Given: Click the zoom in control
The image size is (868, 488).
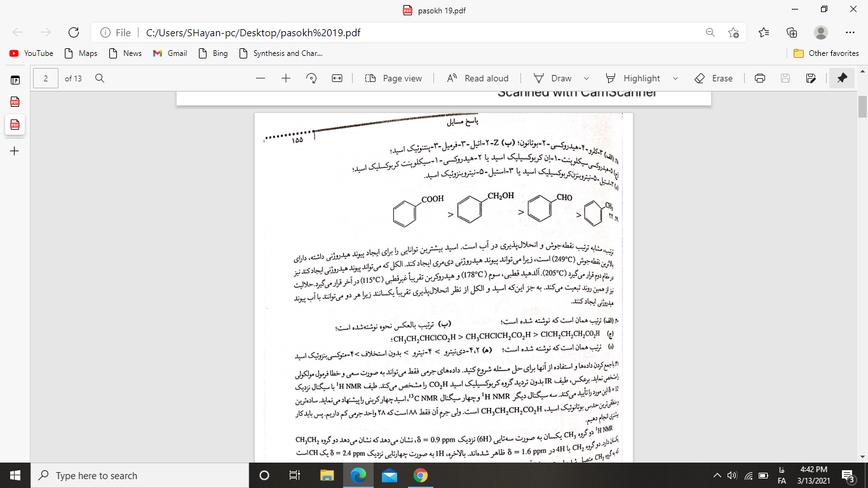Looking at the screenshot, I should (x=284, y=78).
